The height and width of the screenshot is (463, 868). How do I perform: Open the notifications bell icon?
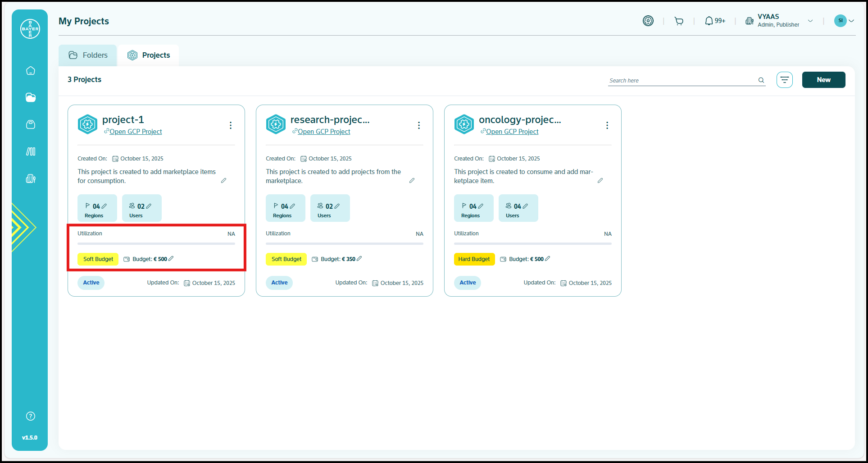[x=709, y=21]
